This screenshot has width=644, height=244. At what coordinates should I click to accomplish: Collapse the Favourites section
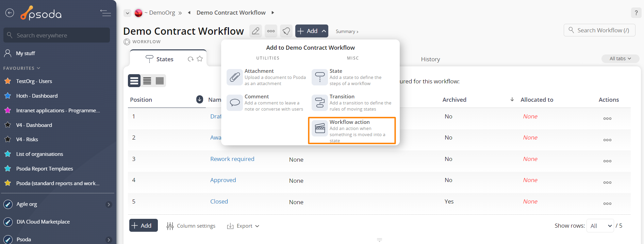(x=22, y=68)
